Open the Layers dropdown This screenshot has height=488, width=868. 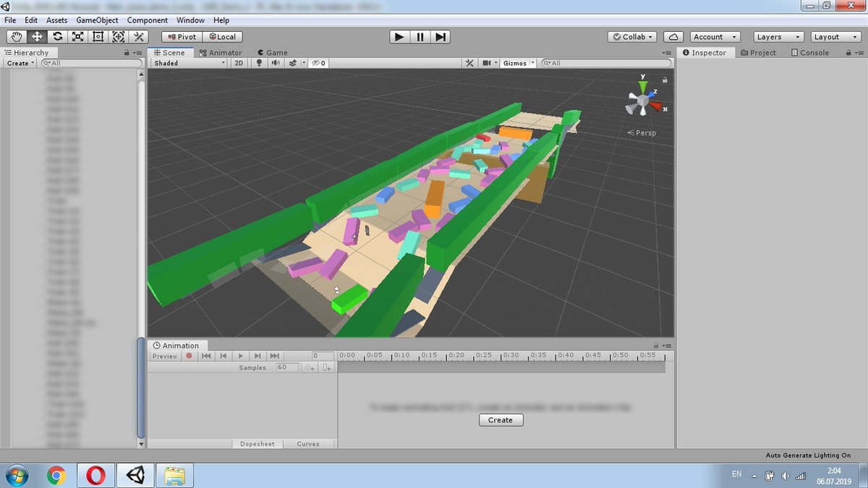click(x=778, y=37)
